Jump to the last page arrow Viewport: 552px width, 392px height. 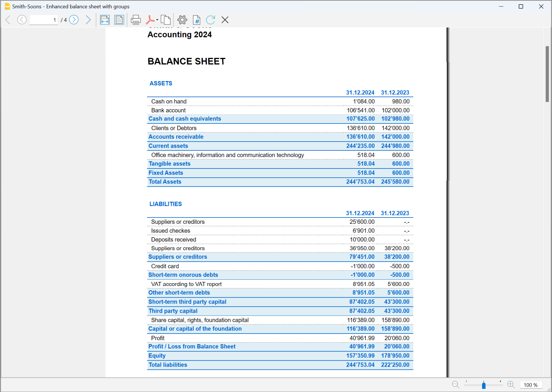click(x=88, y=20)
